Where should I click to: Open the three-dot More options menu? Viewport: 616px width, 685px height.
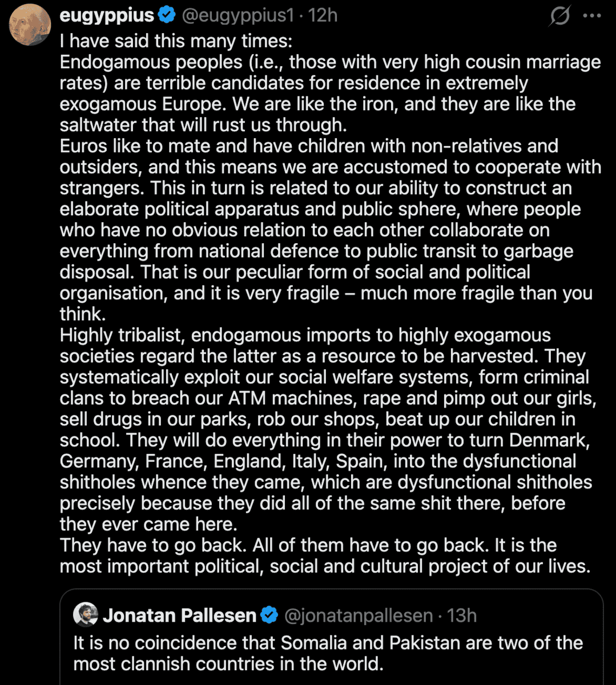tap(592, 16)
